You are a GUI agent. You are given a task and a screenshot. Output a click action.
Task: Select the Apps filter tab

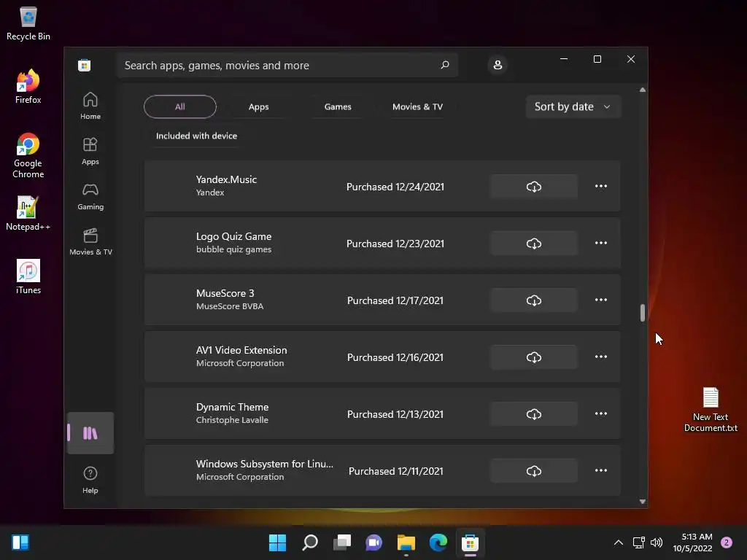(x=259, y=106)
